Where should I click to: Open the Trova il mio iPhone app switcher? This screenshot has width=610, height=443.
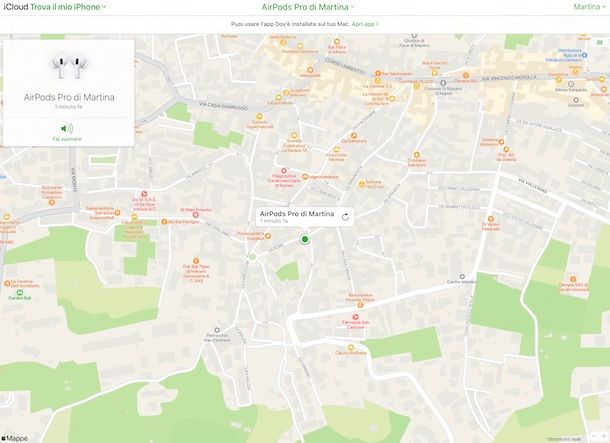(x=68, y=7)
